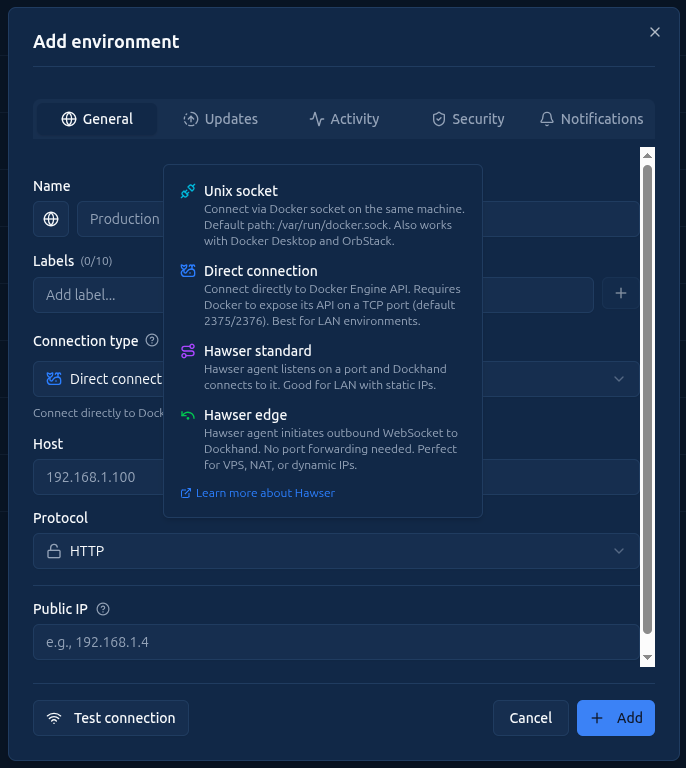Click the Hawser edge icon
This screenshot has width=686, height=768.
coord(188,415)
